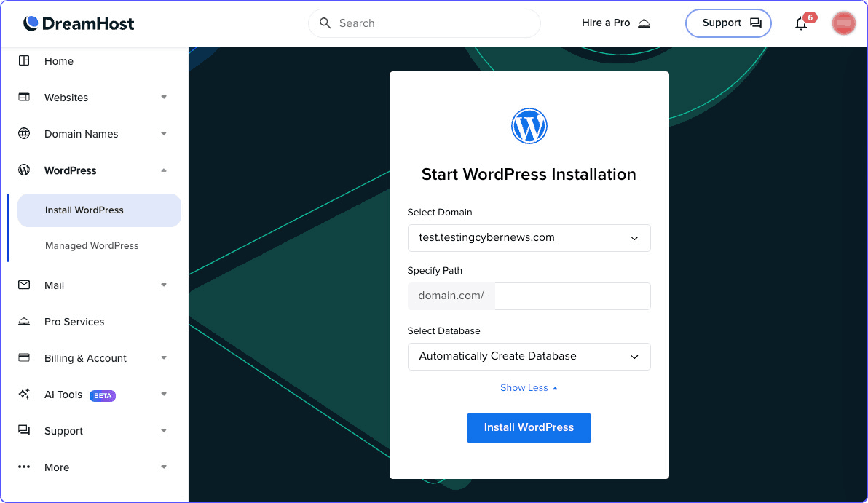Image resolution: width=868 pixels, height=503 pixels.
Task: Open Domain Names in the sidebar
Action: [x=81, y=134]
